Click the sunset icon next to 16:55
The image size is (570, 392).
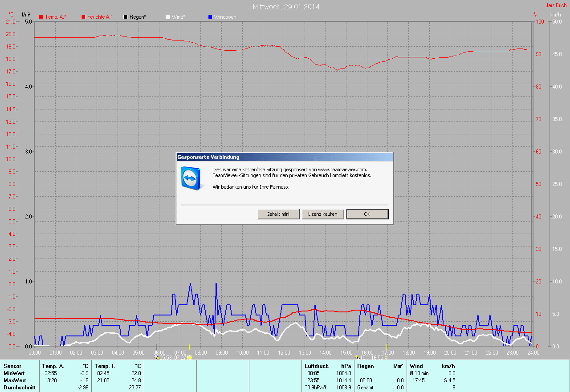pyautogui.click(x=386, y=357)
